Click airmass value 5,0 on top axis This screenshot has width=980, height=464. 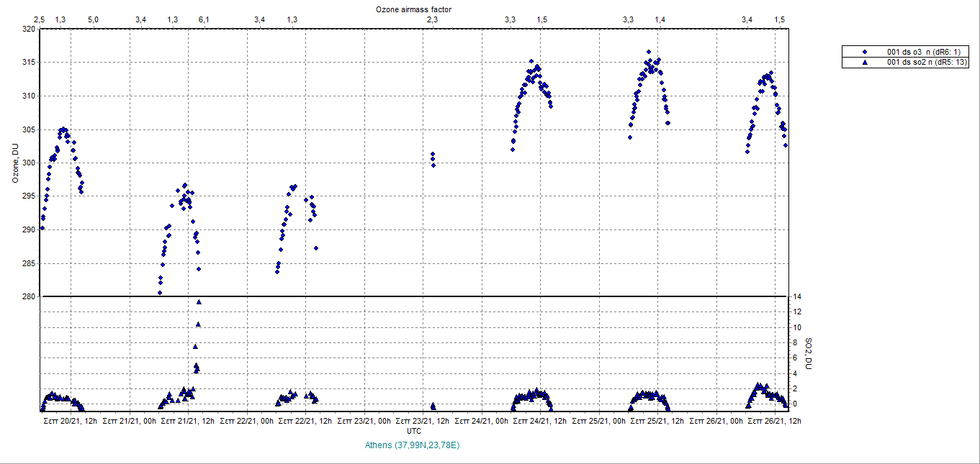click(93, 19)
